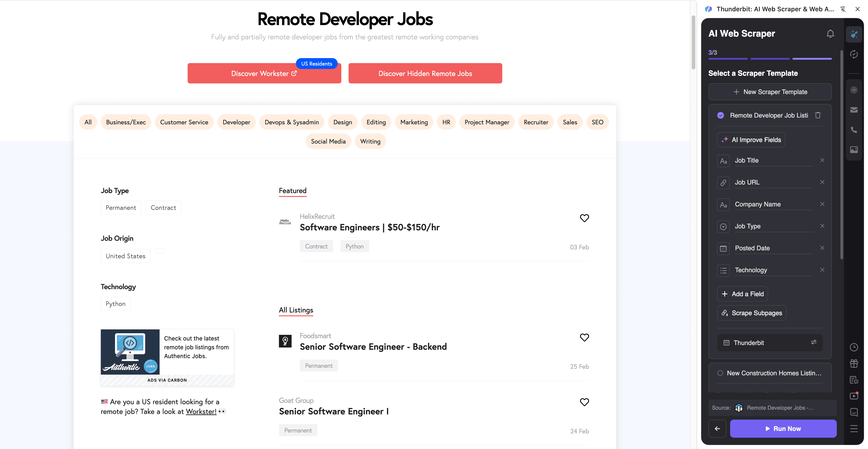The height and width of the screenshot is (449, 868).
Task: Open the hamburger menu at the sidebar bottom
Action: [854, 428]
